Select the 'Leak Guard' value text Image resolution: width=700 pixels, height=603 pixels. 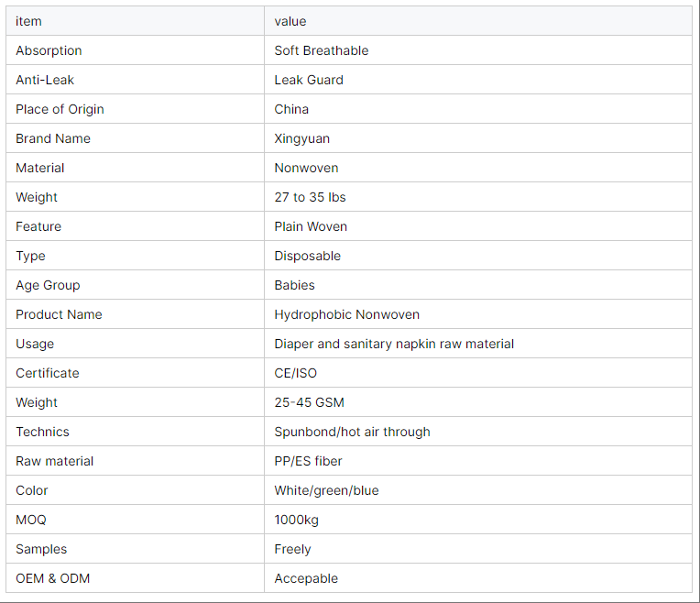click(x=309, y=80)
